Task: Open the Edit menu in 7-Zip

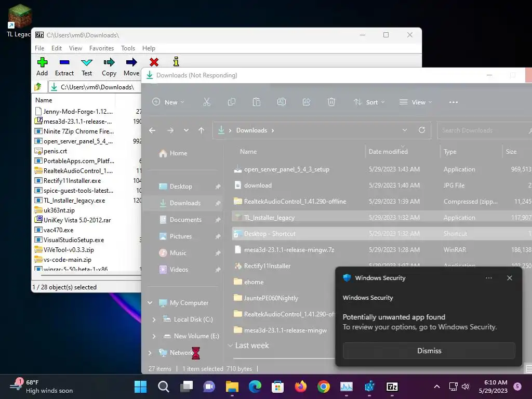Action: [57, 48]
